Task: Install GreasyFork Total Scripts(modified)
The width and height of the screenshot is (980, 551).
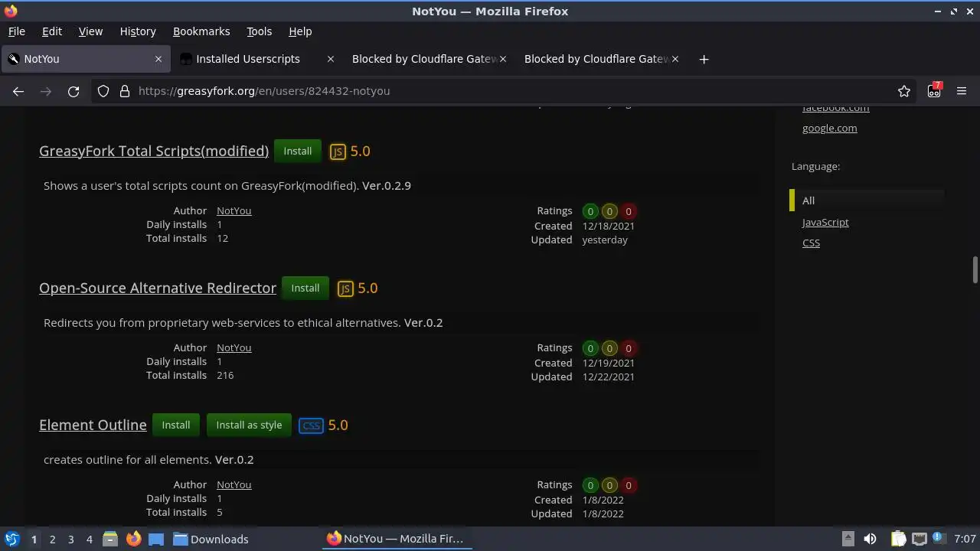Action: pyautogui.click(x=298, y=152)
